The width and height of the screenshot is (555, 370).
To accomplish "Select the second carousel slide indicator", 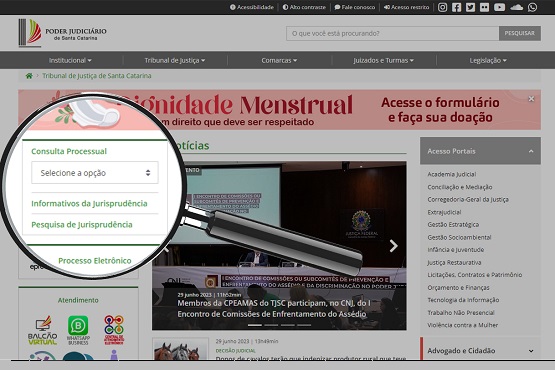I will pos(271,325).
